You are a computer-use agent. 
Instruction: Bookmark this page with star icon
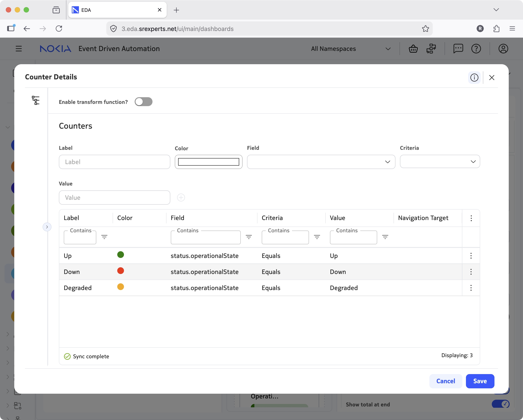tap(425, 29)
